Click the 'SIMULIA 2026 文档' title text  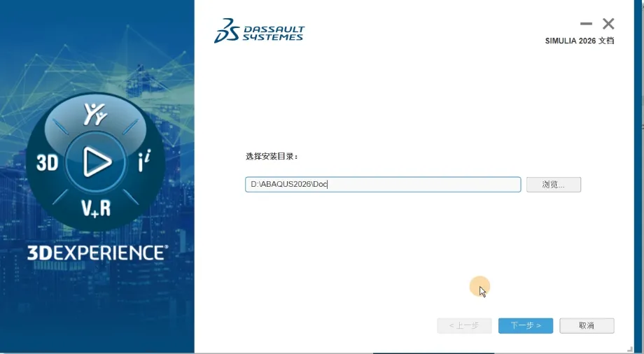pos(580,41)
